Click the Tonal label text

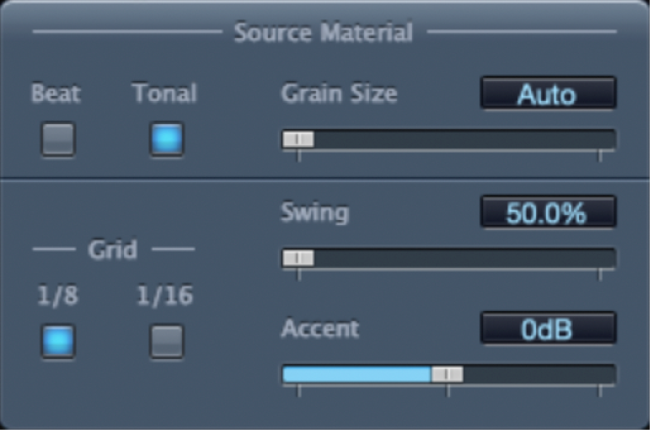[x=165, y=94]
